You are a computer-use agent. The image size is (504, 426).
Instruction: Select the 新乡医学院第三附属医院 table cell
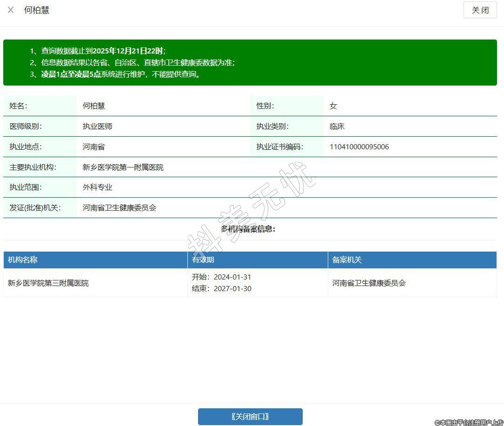pos(48,283)
